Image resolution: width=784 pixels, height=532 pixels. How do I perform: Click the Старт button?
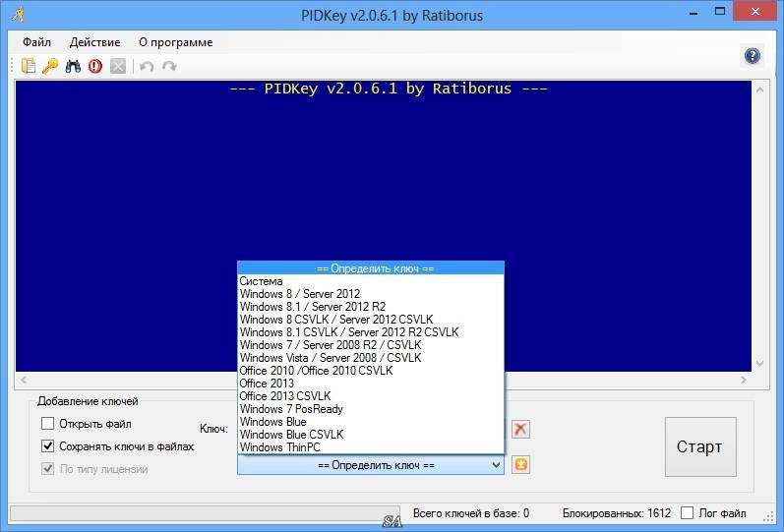pos(700,446)
